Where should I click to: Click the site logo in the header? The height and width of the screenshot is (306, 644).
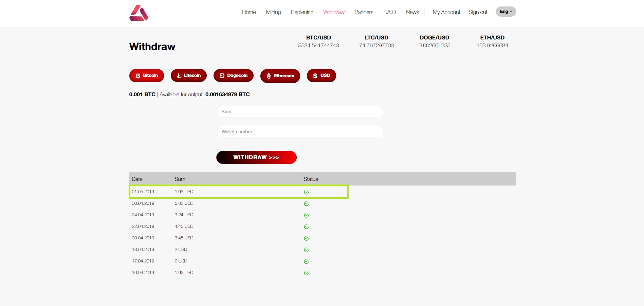(139, 13)
